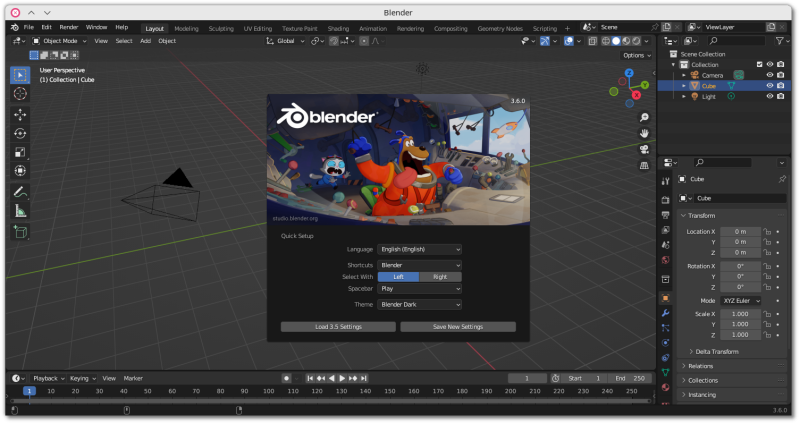Screen dimensions: 800x424
Task: Select the Scale tool
Action: click(x=20, y=152)
